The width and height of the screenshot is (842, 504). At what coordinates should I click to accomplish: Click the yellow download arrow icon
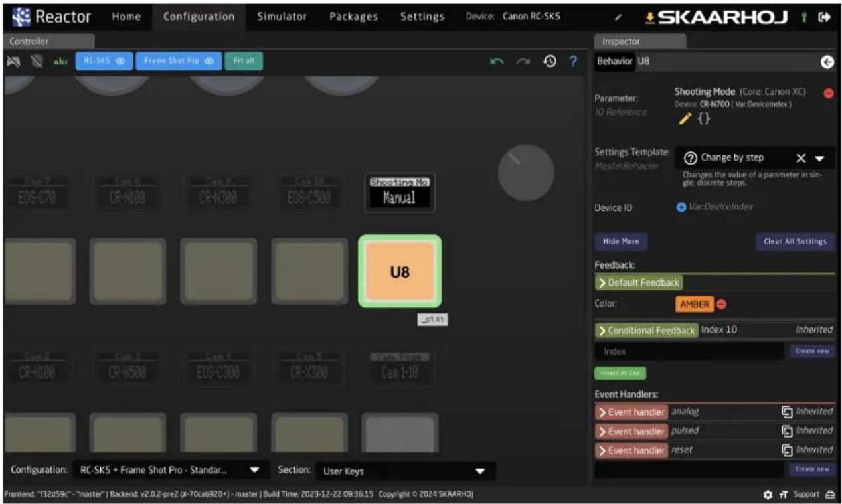click(650, 17)
